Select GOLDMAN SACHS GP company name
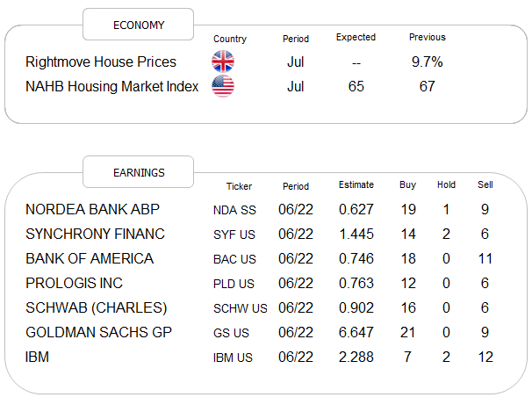The width and height of the screenshot is (532, 419). (98, 332)
